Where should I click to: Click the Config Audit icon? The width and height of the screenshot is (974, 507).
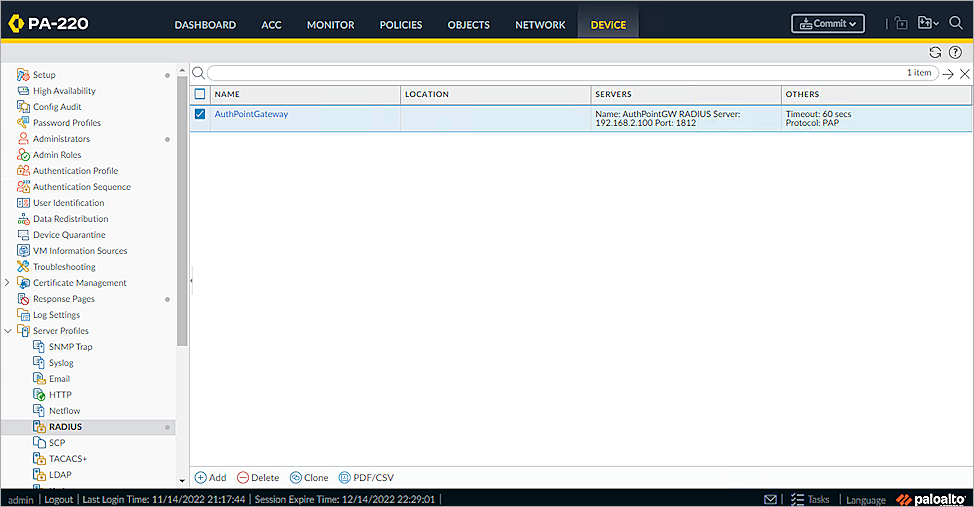(x=23, y=107)
